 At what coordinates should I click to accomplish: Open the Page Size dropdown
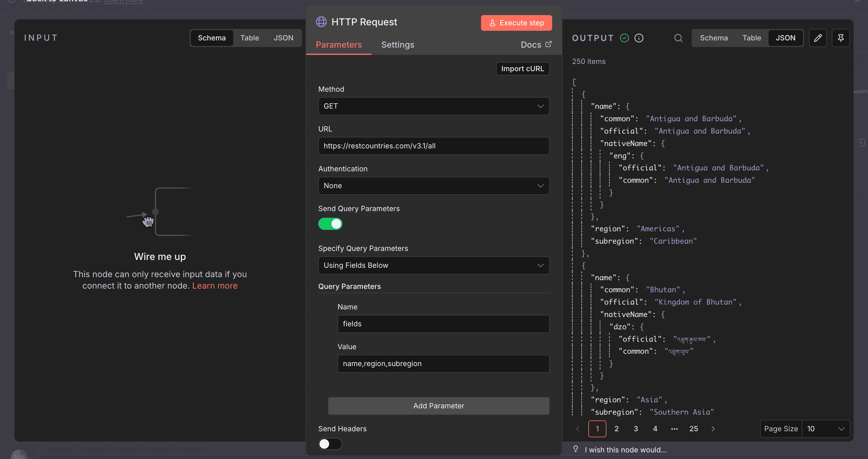pos(825,429)
